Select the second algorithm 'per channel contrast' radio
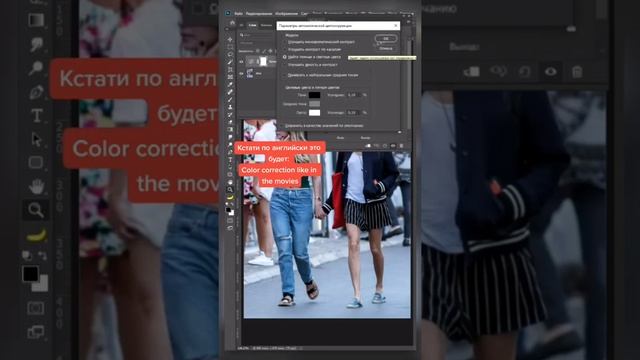Image resolution: width=640 pixels, height=360 pixels. coord(284,49)
